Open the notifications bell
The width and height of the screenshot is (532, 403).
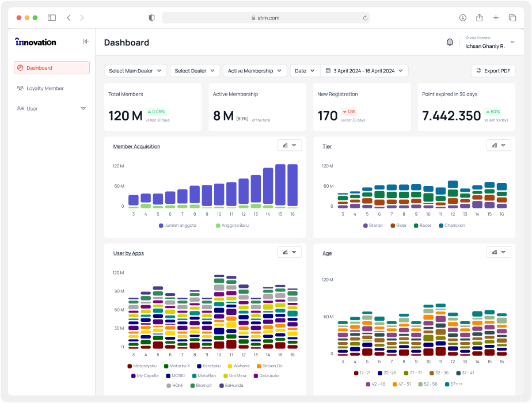click(450, 42)
